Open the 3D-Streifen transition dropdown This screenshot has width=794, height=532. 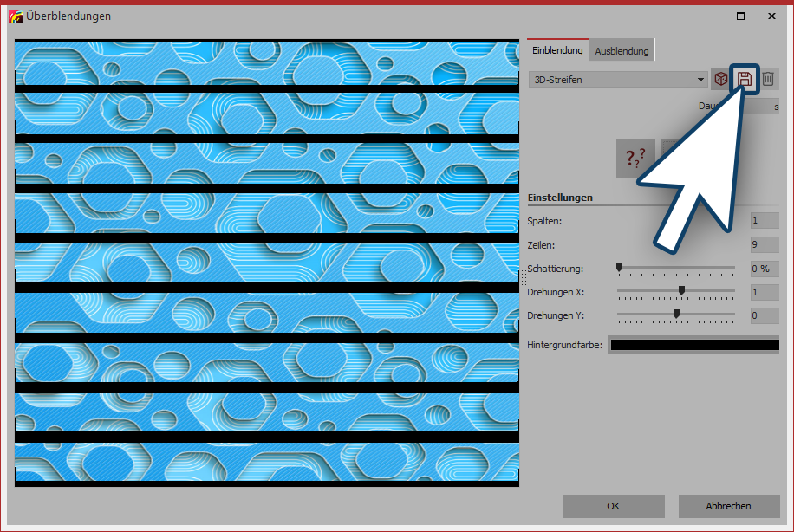[618, 80]
